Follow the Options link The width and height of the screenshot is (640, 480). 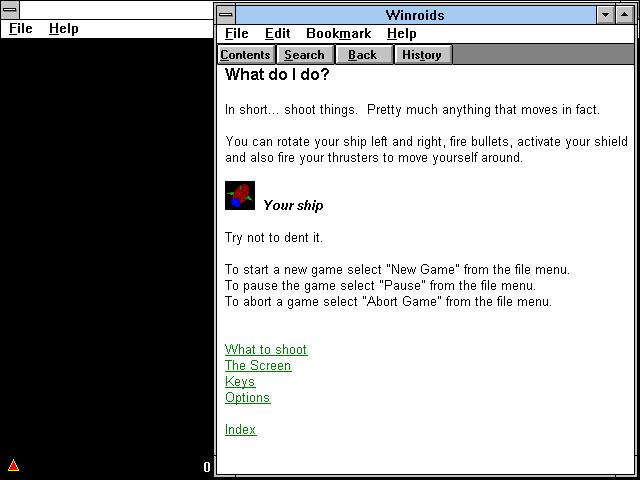pos(247,398)
